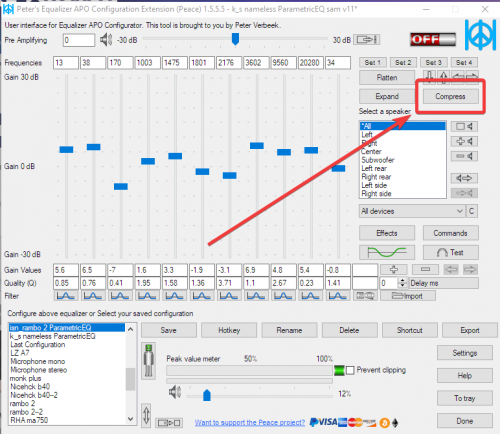Click the Import button
The image size is (500, 434).
pyautogui.click(x=408, y=296)
